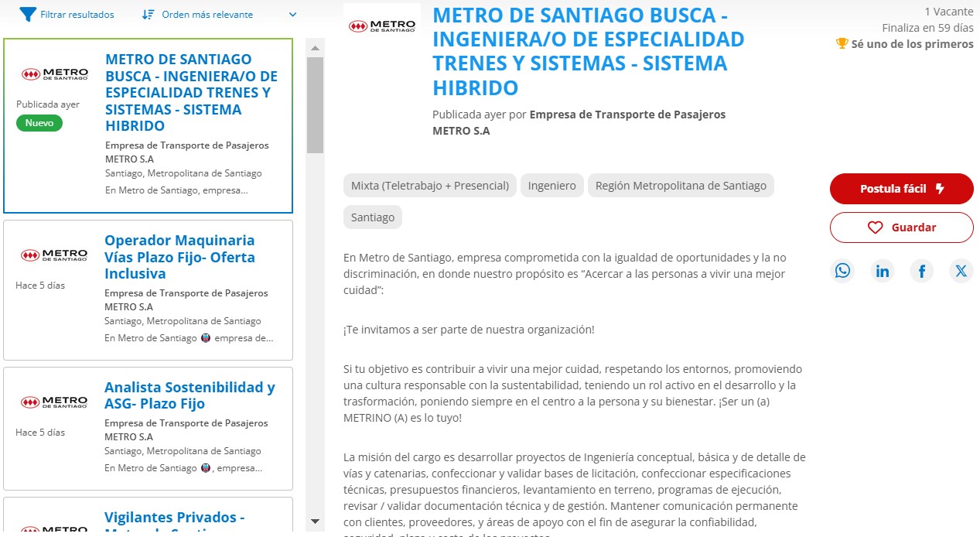Click the funnel filter icon
Viewport: 980px width, 537px height.
(x=28, y=14)
